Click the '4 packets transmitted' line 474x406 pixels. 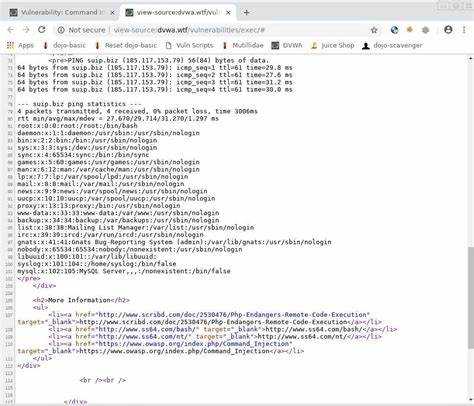[137, 111]
